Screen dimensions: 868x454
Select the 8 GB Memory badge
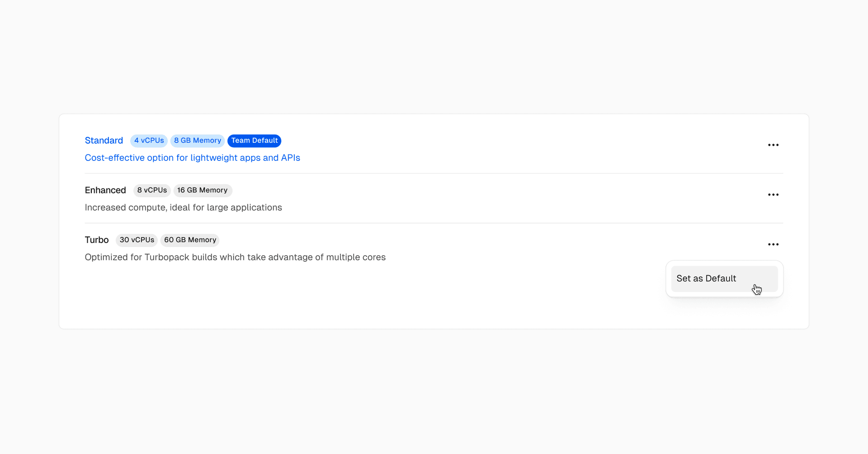[197, 140]
